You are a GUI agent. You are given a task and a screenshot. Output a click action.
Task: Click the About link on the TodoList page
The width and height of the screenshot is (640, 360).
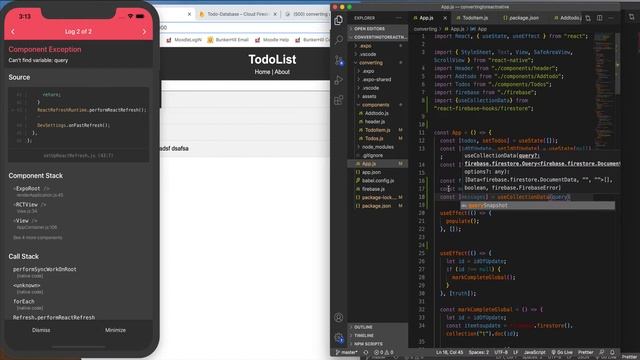[282, 72]
